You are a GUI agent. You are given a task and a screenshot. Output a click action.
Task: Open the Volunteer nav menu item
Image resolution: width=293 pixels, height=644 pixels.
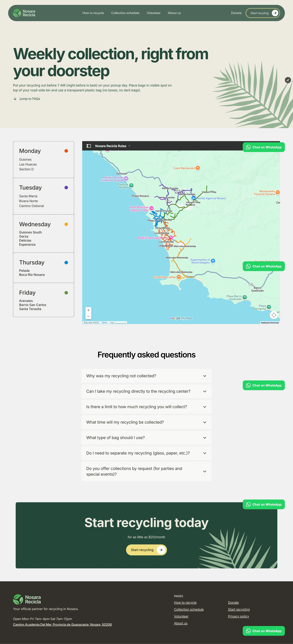(x=153, y=13)
